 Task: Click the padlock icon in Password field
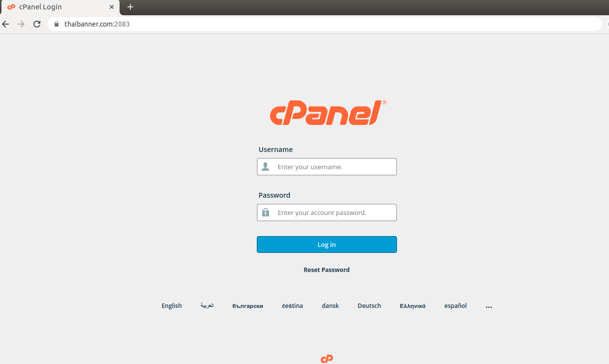point(266,212)
